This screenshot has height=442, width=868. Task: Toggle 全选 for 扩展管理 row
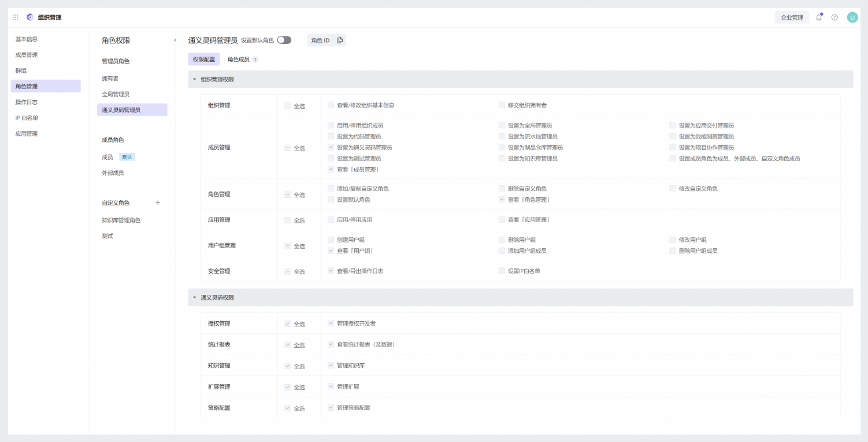pos(287,387)
